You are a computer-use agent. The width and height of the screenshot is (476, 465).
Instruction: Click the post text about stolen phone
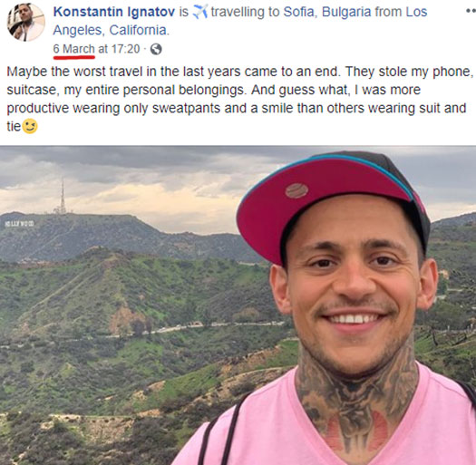tap(240, 99)
